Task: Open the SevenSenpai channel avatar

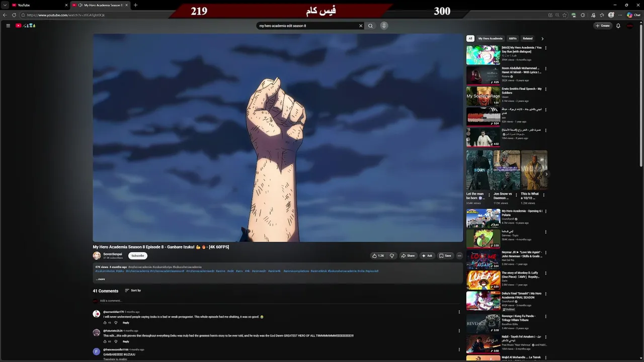Action: click(x=97, y=255)
